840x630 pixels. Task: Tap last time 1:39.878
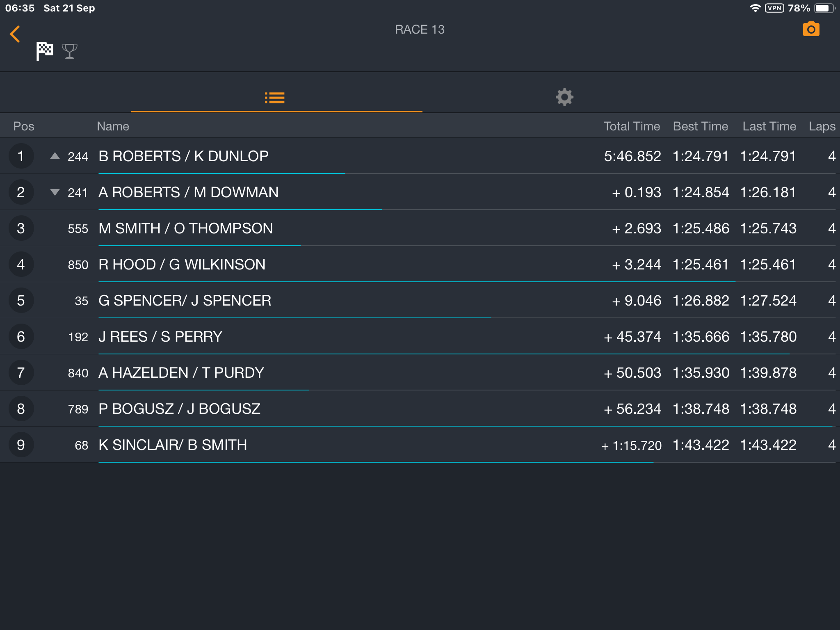(x=768, y=373)
